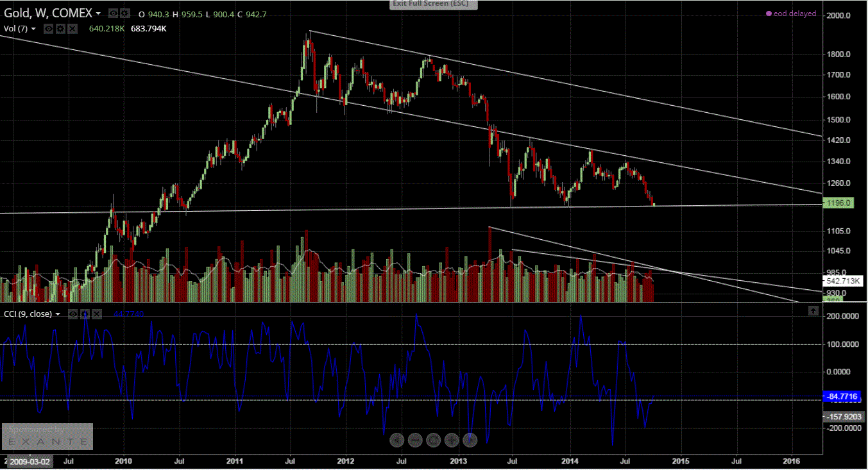Click the 1420.0 price axis label

pos(840,140)
